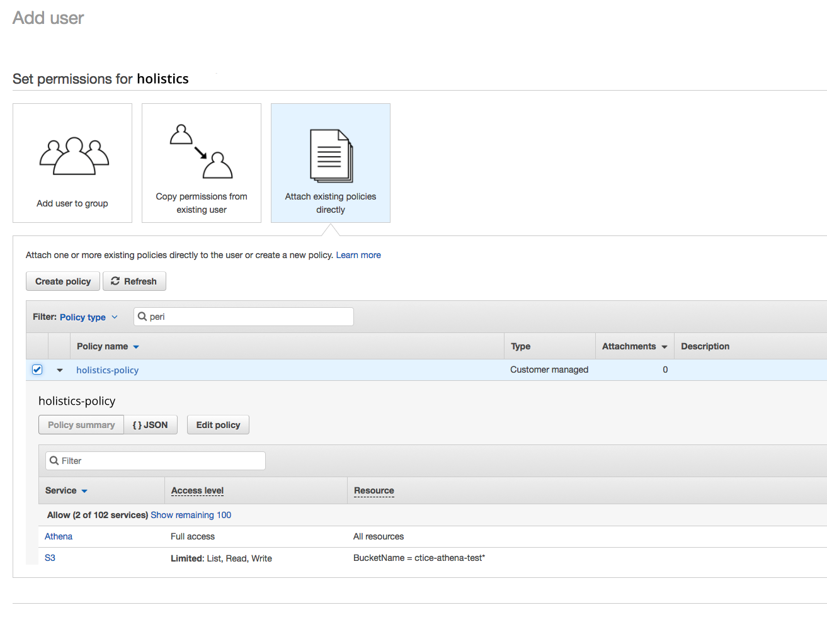The width and height of the screenshot is (827, 644).
Task: Click the Description column header
Action: pyautogui.click(x=705, y=346)
